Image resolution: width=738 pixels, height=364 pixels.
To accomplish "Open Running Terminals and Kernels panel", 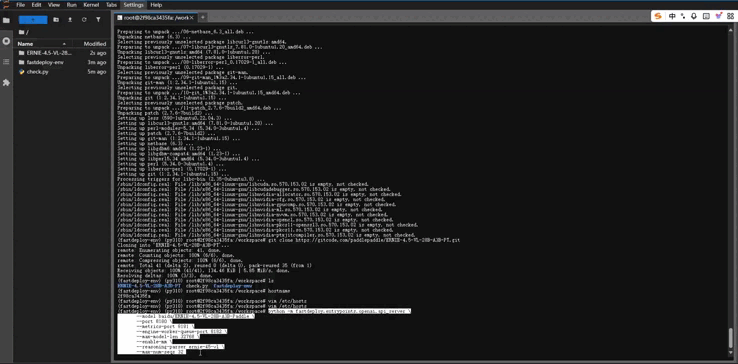I will tap(6, 41).
